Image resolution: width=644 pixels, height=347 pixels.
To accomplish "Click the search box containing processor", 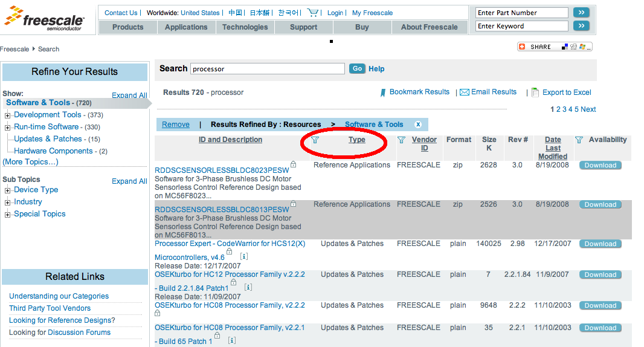I will [x=268, y=69].
